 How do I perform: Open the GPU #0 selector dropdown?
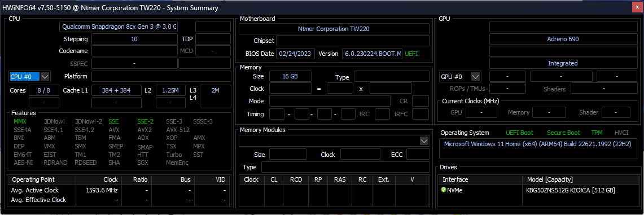click(x=476, y=76)
